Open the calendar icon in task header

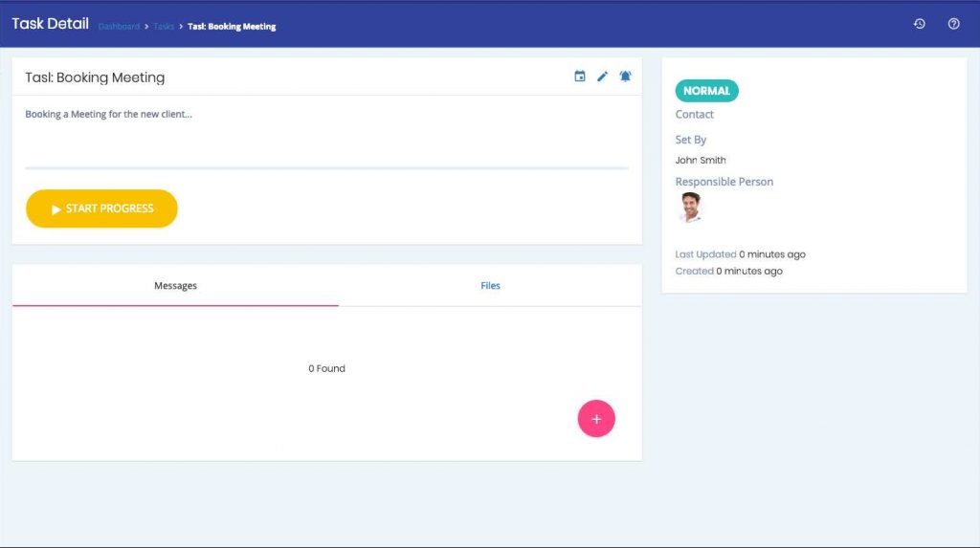(x=579, y=77)
